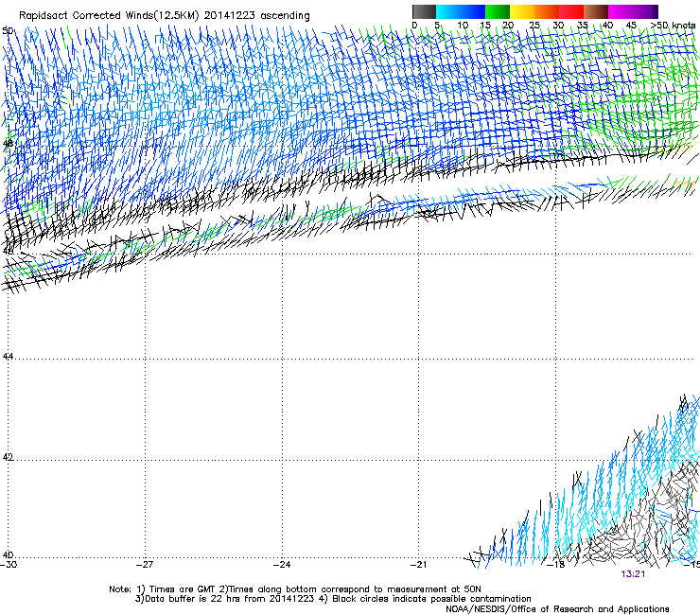Click the '>50 knots' legend label
The image size is (700, 615).
[x=673, y=25]
